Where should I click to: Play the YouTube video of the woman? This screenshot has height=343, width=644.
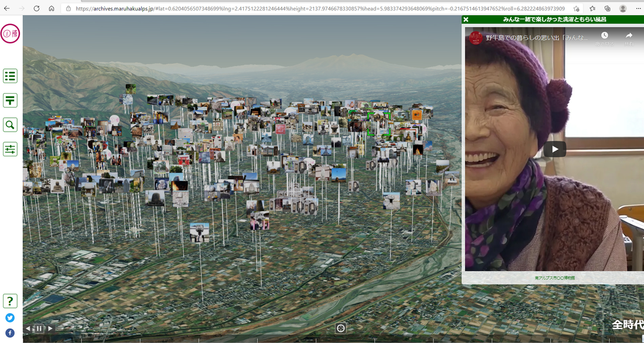[554, 149]
